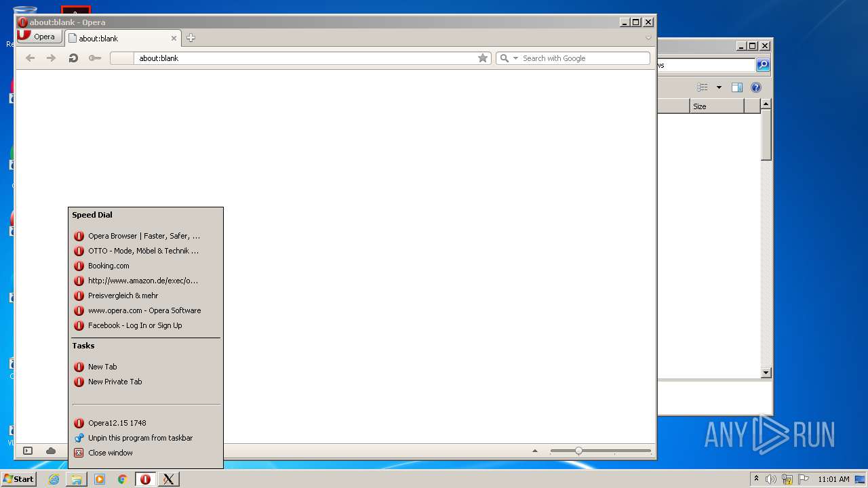Click the 11:01 AM clock

(x=833, y=479)
